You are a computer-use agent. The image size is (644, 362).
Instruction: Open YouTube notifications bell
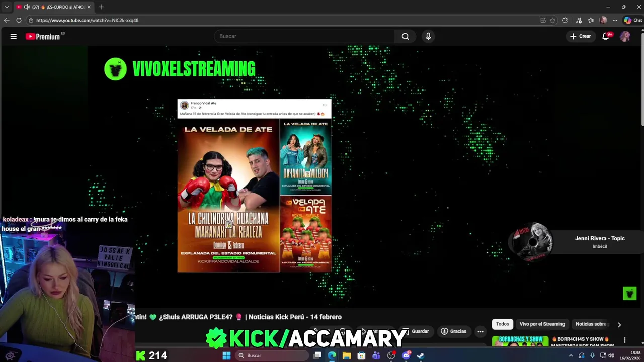coord(606,36)
